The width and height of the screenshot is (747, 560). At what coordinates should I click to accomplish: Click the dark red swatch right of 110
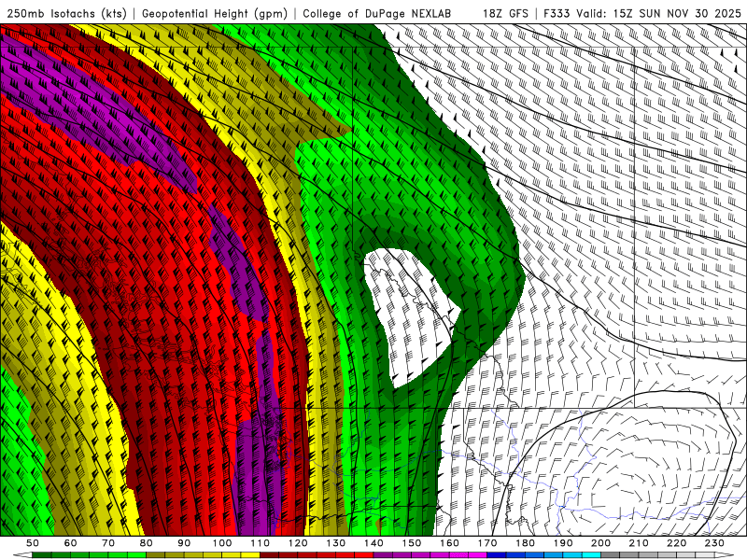(x=269, y=555)
